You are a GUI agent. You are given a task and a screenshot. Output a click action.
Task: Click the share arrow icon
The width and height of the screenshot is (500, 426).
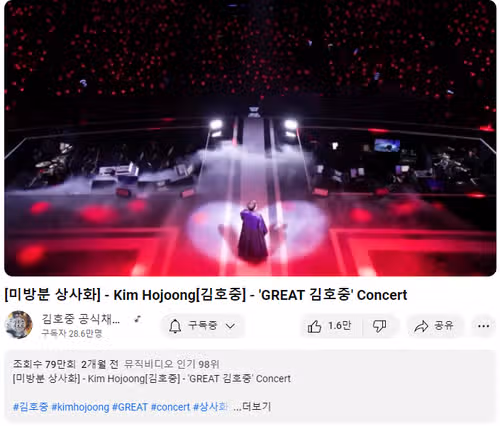421,326
